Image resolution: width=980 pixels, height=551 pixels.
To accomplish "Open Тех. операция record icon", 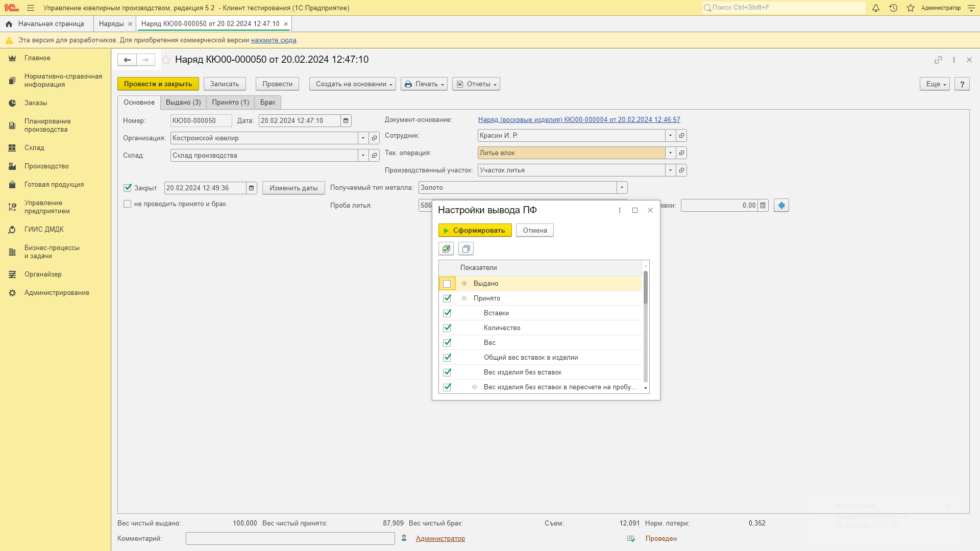I will point(682,153).
